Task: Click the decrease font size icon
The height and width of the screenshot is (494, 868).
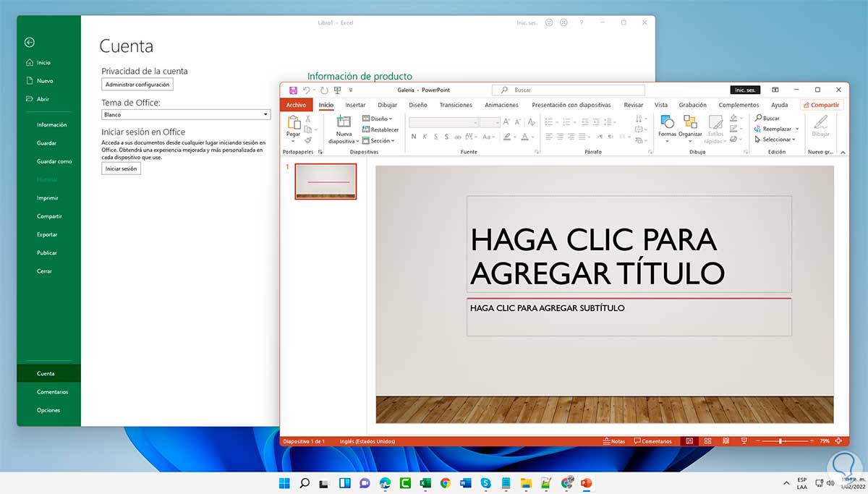Action: (517, 122)
